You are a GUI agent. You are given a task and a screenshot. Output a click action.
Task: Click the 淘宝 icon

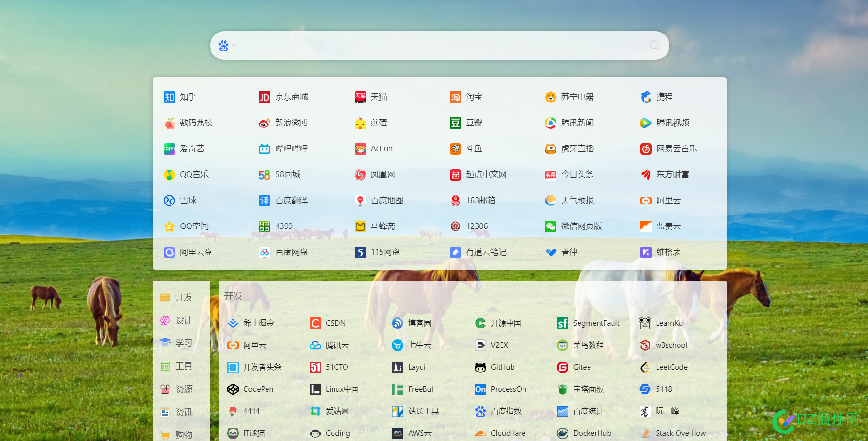click(x=456, y=97)
